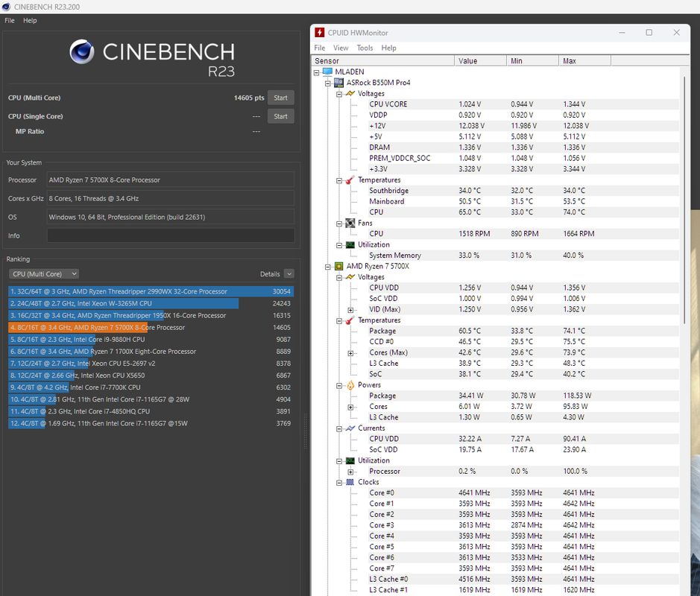Click the Cinebench logo sphere icon
Screen dimensions: 700x596
click(x=82, y=51)
